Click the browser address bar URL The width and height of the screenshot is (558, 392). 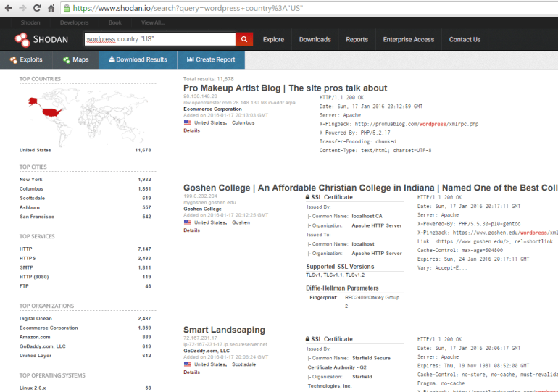pos(217,9)
